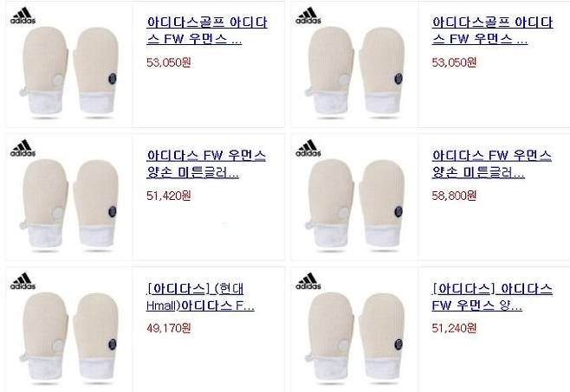Screen dimensions: 570x392
Task: Click the adidas logo on the 49,170원 listing
Action: (x=23, y=281)
